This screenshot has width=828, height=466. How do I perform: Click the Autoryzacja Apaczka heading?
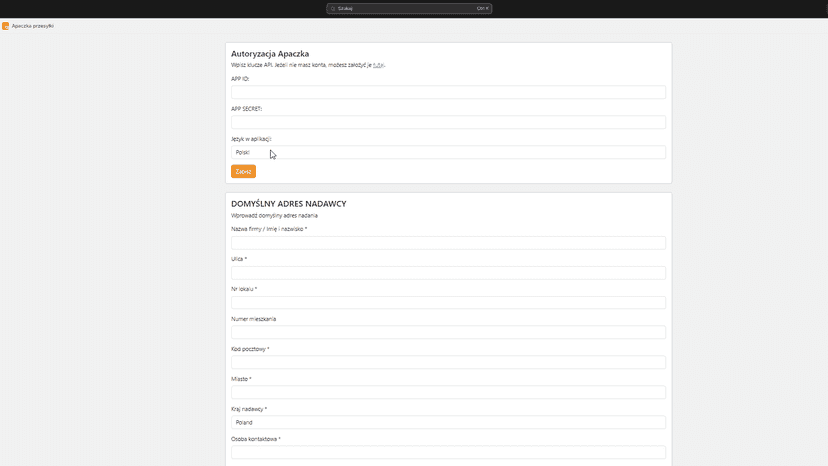[x=270, y=53]
